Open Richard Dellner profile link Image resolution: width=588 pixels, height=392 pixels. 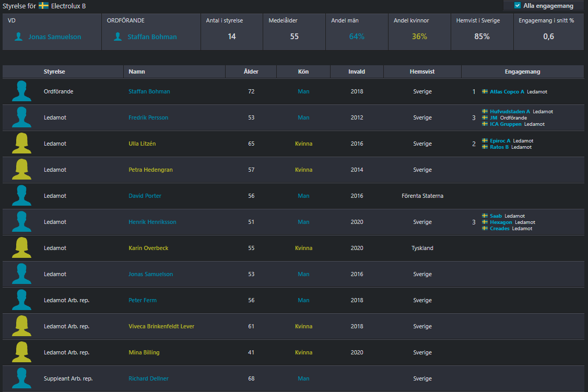pos(148,378)
